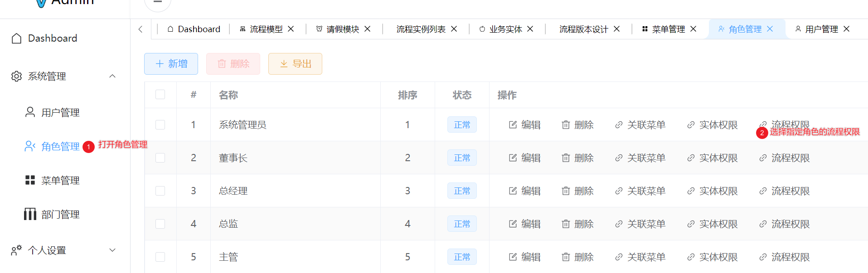This screenshot has width=868, height=273.
Task: Switch to the 菜单管理 tab
Action: pyautogui.click(x=664, y=29)
